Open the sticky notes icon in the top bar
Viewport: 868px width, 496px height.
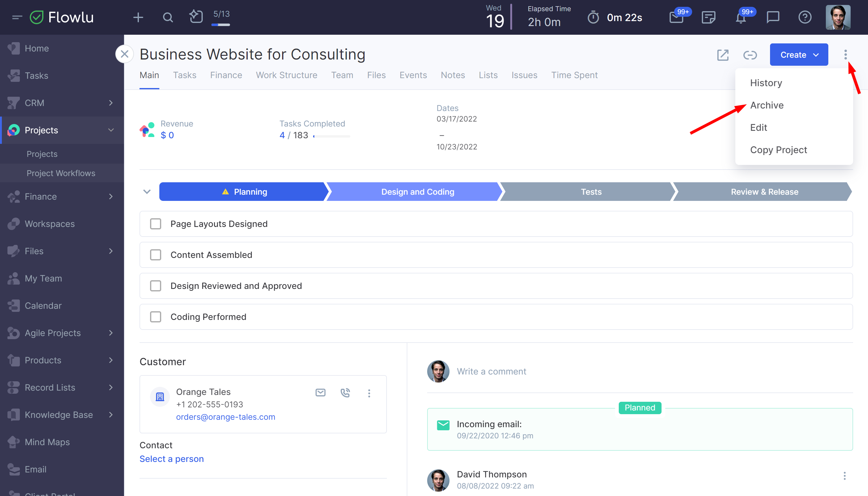[709, 17]
